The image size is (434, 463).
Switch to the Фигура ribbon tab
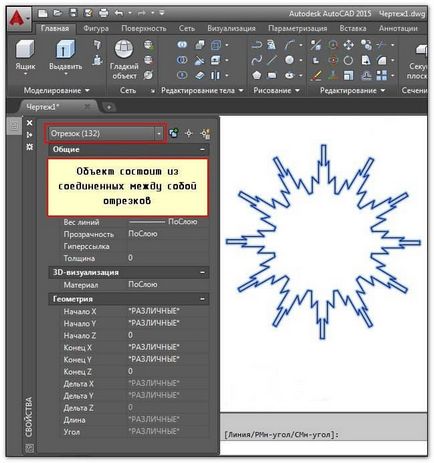[96, 28]
